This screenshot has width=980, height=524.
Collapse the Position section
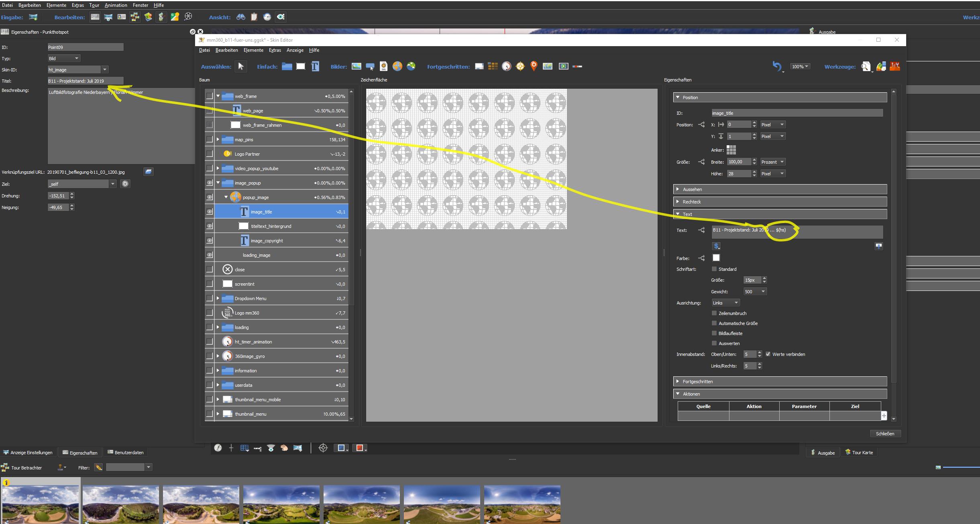(x=780, y=97)
